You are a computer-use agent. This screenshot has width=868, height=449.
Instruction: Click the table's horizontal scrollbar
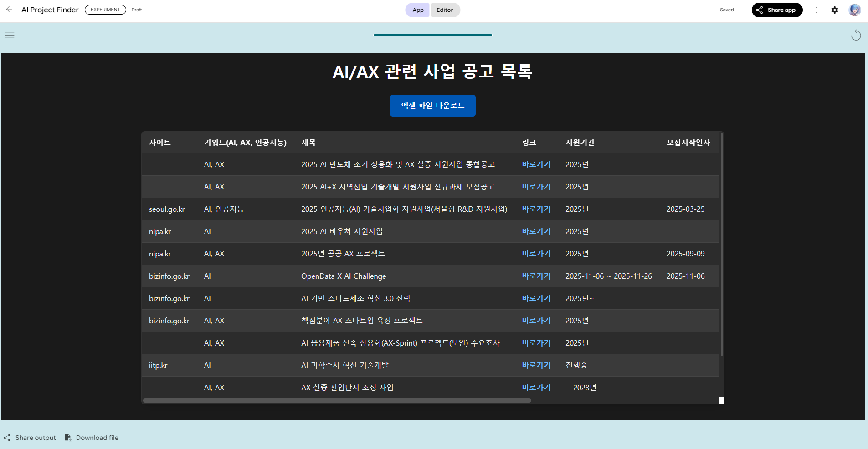click(337, 401)
